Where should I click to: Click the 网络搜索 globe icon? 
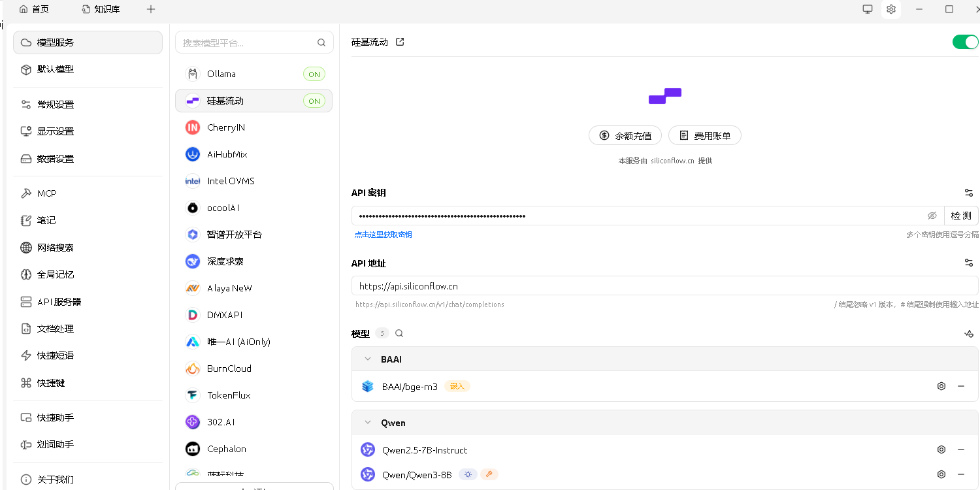(26, 248)
